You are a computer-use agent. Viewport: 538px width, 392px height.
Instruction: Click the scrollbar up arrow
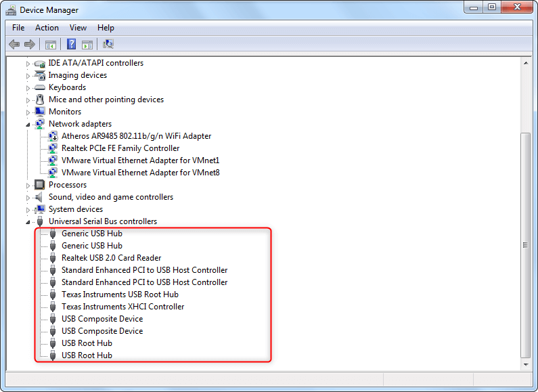(x=526, y=63)
